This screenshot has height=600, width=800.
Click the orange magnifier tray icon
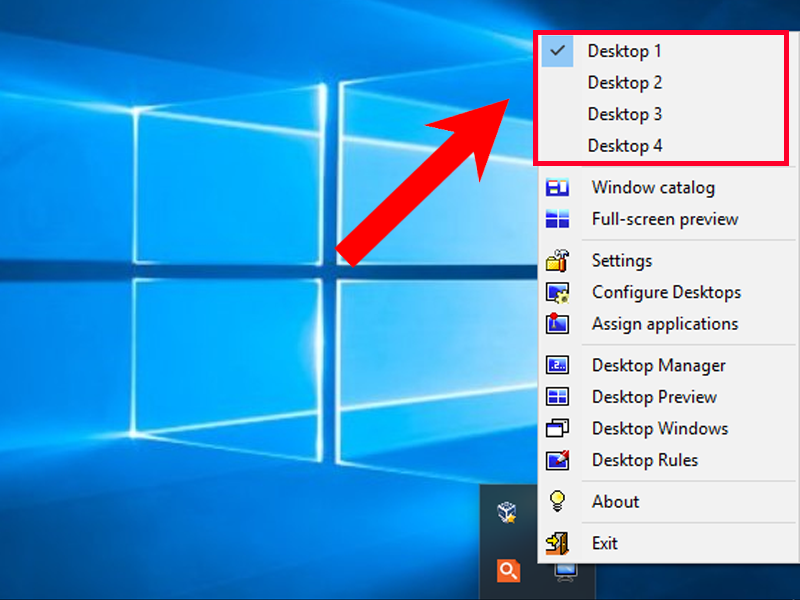coord(508,570)
